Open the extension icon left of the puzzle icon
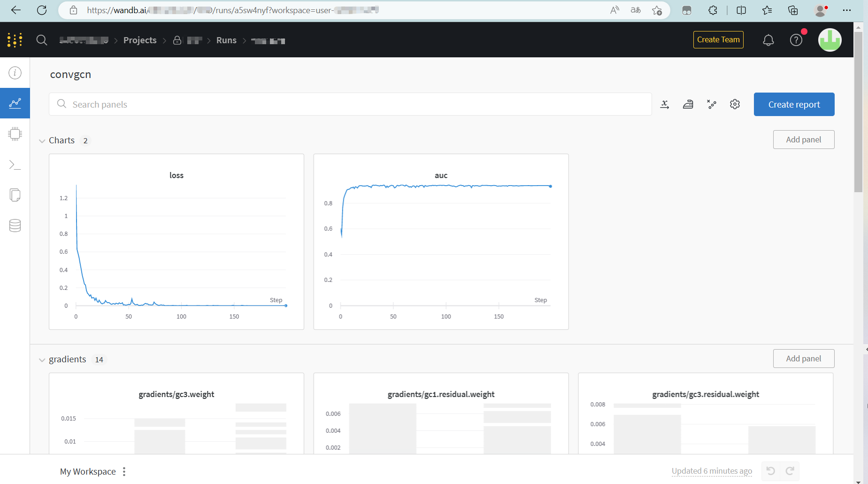 tap(687, 10)
